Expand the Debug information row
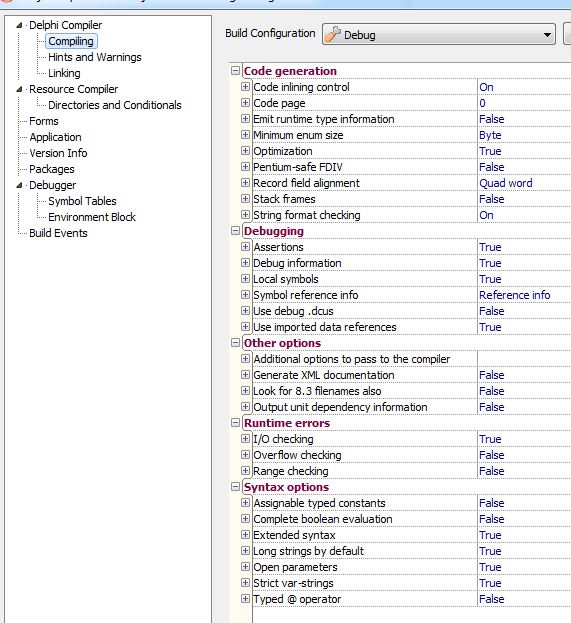Viewport: 571px width, 623px height. pyautogui.click(x=246, y=263)
